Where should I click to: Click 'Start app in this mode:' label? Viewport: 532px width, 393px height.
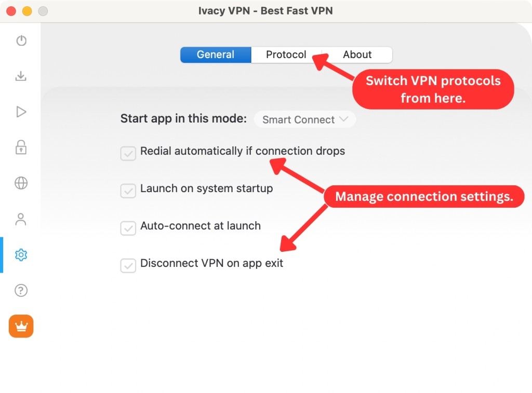[183, 119]
